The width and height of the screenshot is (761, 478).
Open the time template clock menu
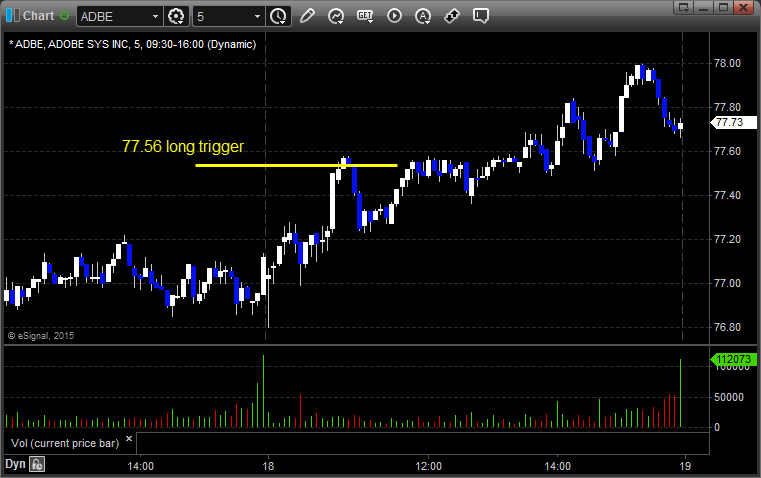tap(279, 16)
